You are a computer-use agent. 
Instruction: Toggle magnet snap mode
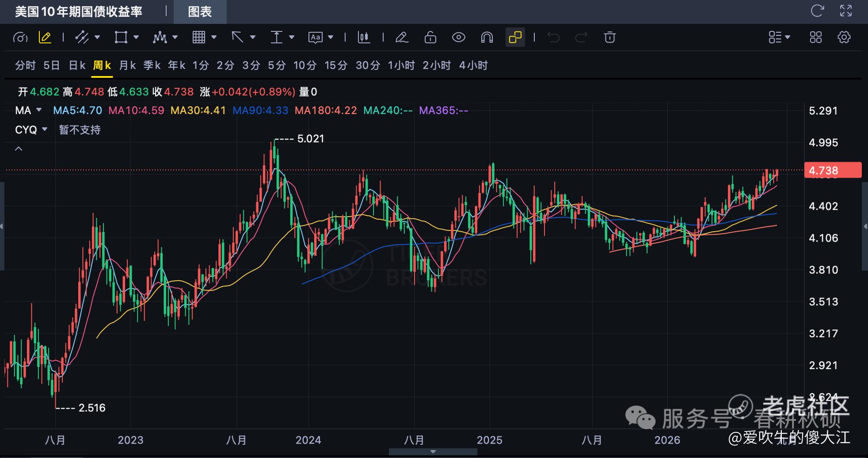[487, 38]
